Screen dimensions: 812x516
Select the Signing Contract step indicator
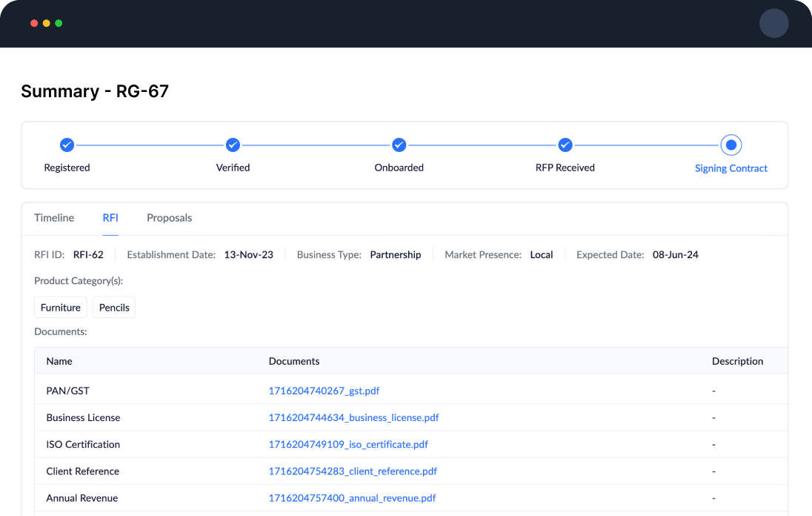click(x=731, y=145)
